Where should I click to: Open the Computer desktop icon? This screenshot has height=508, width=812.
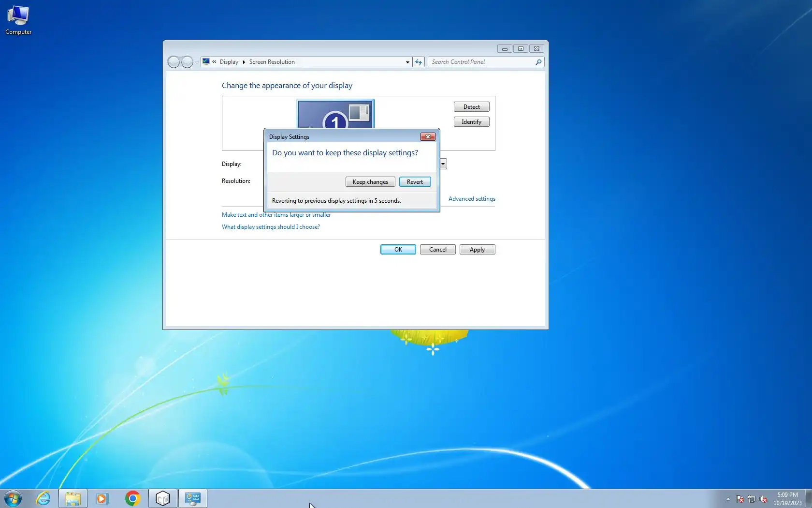18,20
